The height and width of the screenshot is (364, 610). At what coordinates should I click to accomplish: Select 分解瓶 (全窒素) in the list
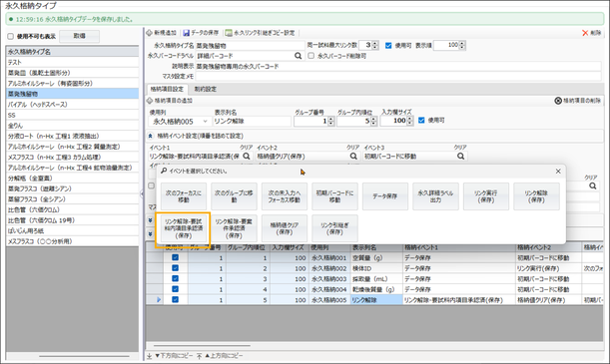(72, 179)
